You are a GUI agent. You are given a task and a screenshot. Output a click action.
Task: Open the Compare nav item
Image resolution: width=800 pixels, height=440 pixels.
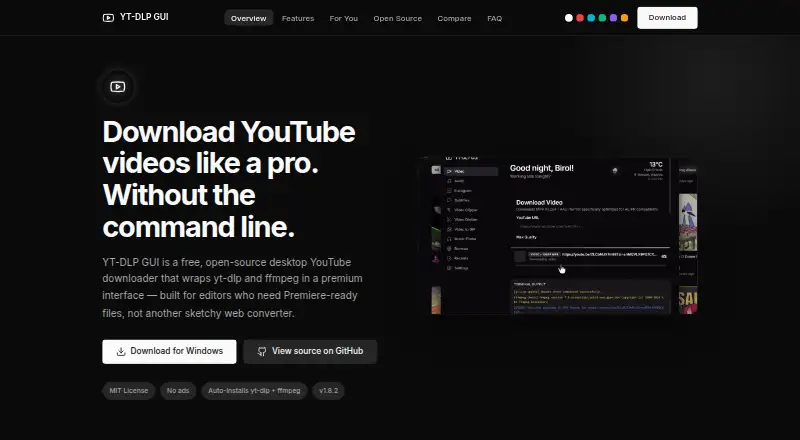(x=454, y=18)
